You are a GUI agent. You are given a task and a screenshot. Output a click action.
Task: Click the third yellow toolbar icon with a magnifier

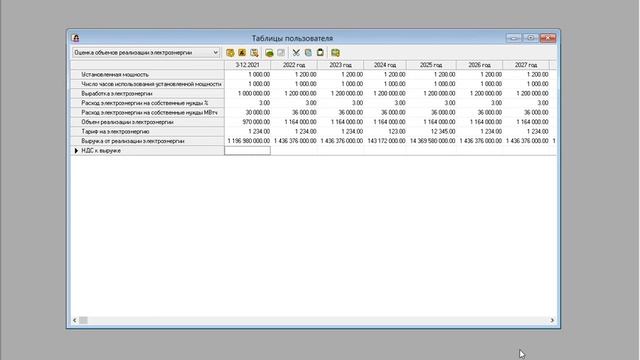pos(254,53)
